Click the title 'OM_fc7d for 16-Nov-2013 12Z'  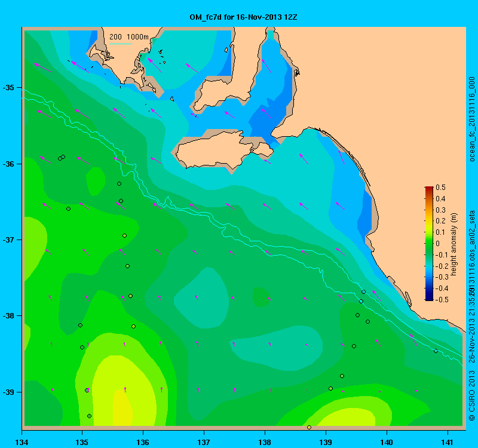point(243,17)
